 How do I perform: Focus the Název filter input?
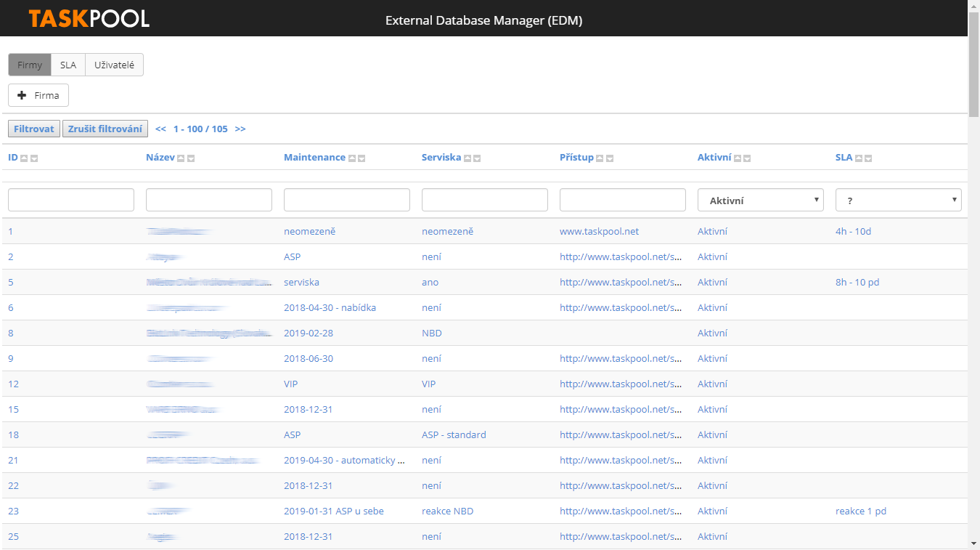pos(209,200)
